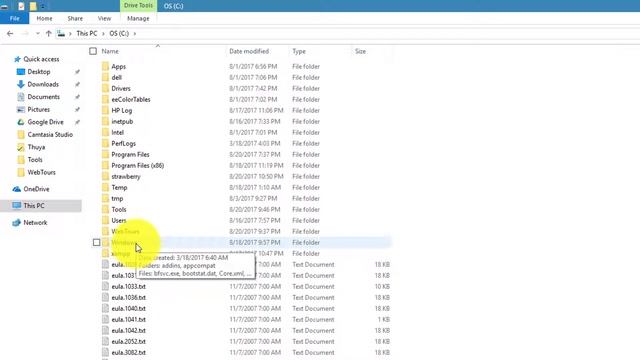
Task: Select the eeColorTables folder
Action: (131, 100)
